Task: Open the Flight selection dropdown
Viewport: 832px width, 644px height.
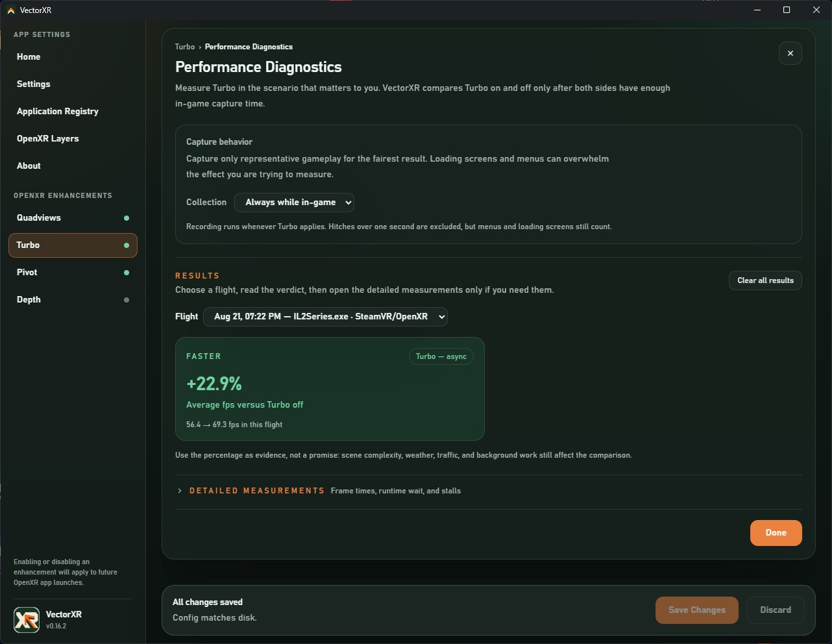Action: coord(325,317)
